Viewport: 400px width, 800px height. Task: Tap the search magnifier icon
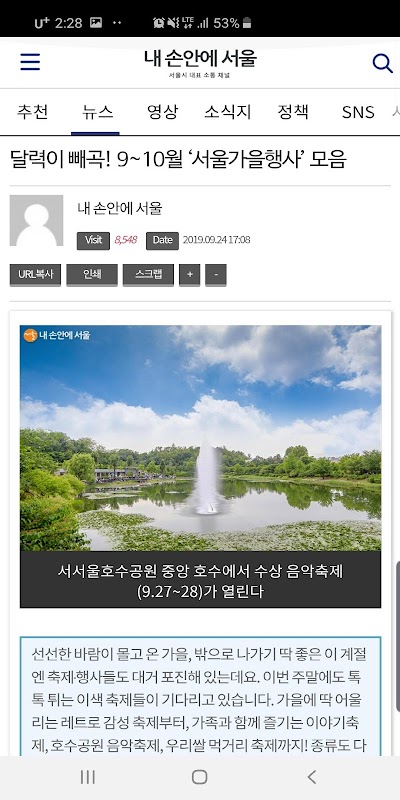(382, 63)
